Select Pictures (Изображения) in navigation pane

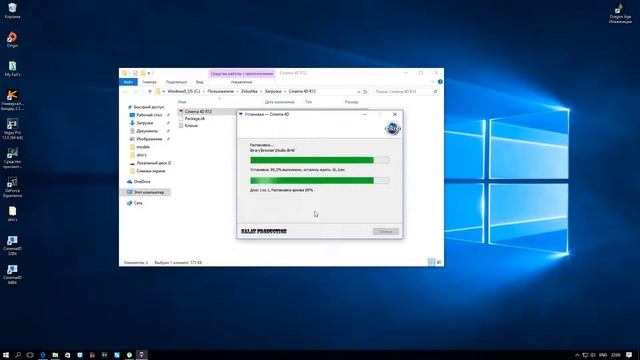pos(149,139)
